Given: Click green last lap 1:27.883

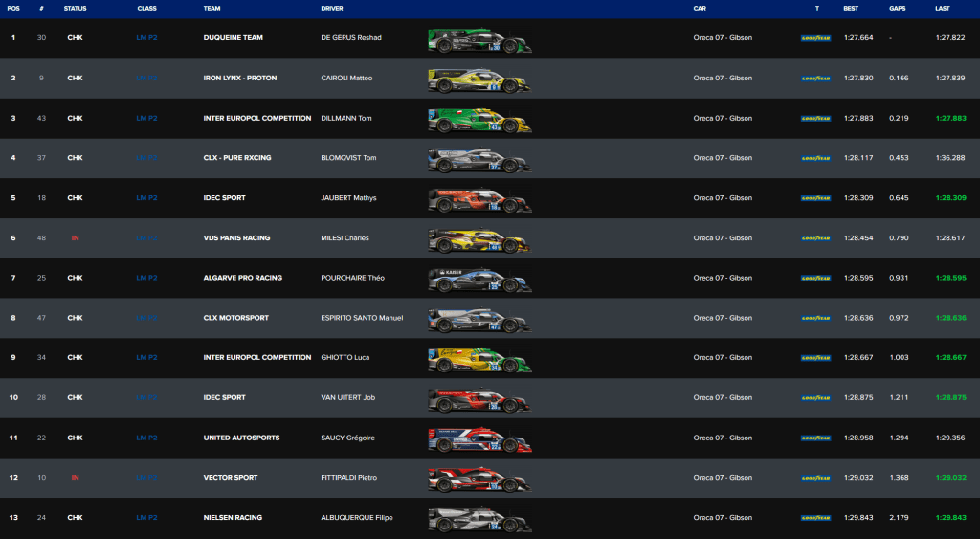Looking at the screenshot, I should point(950,118).
